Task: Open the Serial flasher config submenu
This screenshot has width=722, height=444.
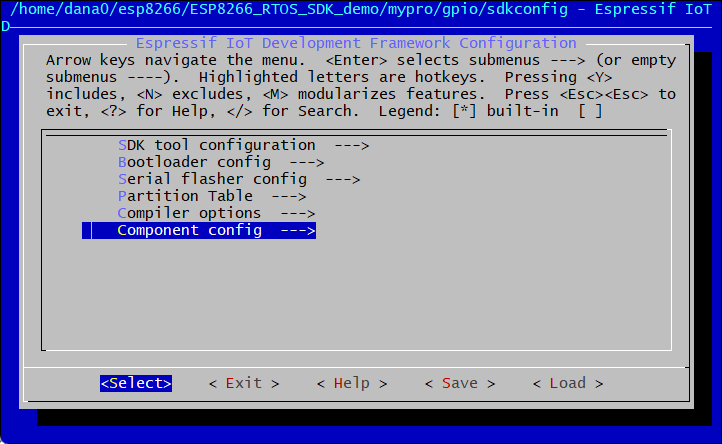Action: click(x=239, y=180)
